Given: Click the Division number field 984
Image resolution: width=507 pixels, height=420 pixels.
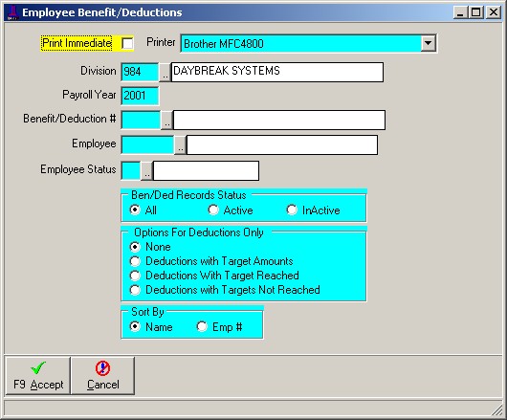Looking at the screenshot, I should (140, 72).
